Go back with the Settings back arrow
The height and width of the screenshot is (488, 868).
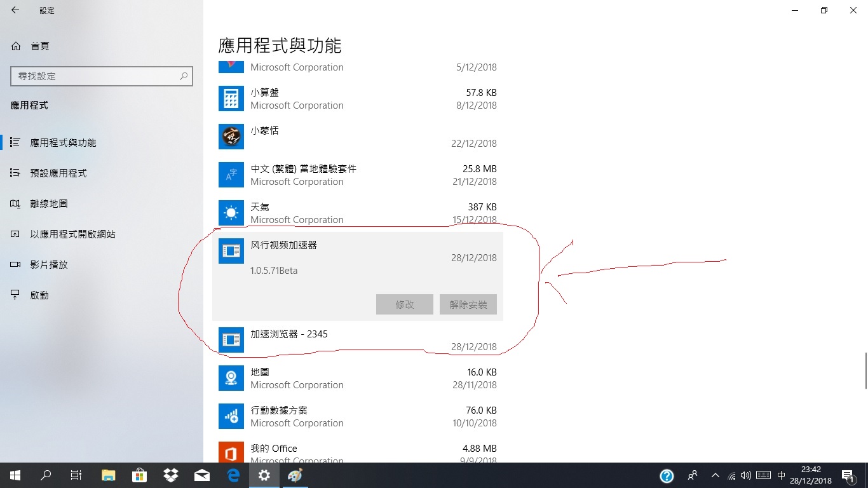click(15, 10)
